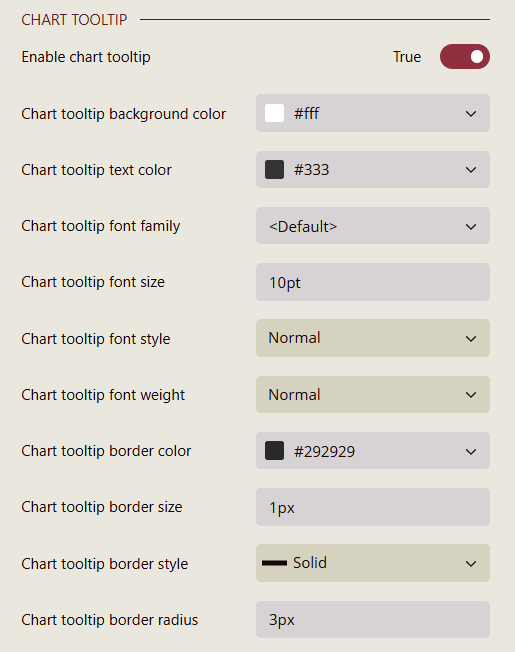The image size is (515, 652).
Task: Click the #333 text color swatch
Action: click(x=274, y=170)
